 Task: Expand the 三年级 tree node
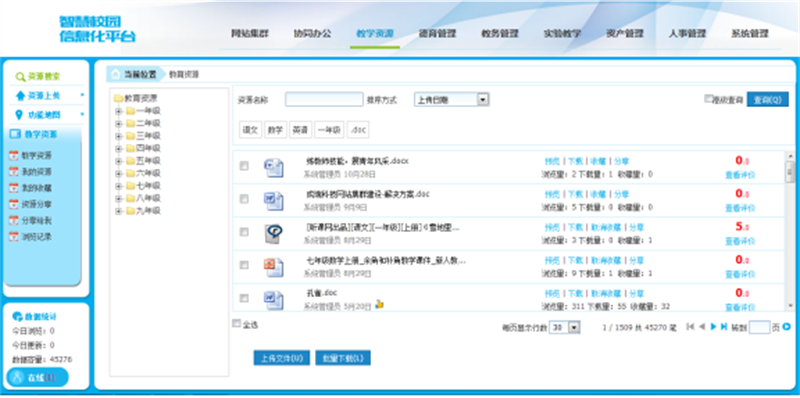tap(119, 136)
